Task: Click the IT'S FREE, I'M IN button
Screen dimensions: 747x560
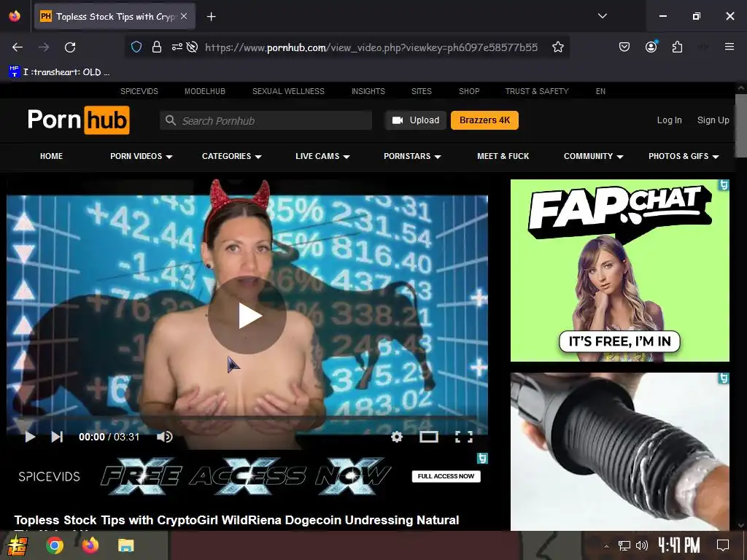Action: [x=619, y=341]
